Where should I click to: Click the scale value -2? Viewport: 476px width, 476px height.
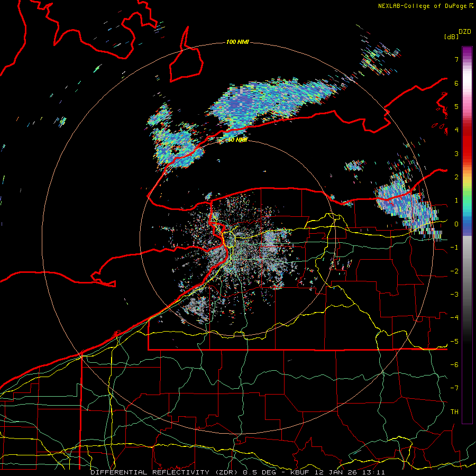454,271
